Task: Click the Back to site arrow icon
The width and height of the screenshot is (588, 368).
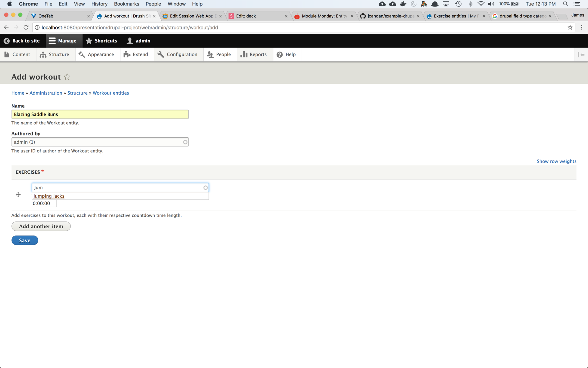Action: pyautogui.click(x=7, y=41)
